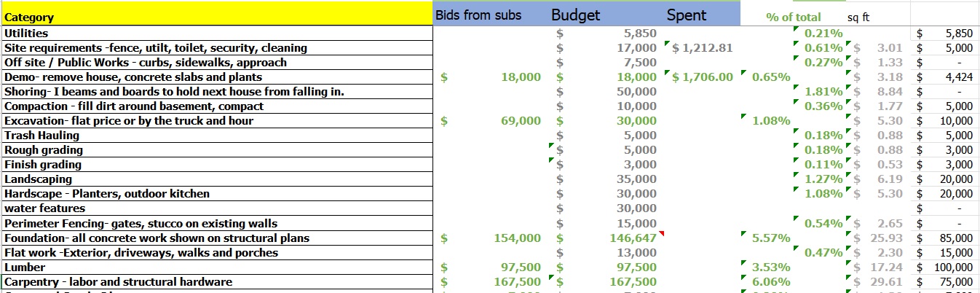Click the $1,212.81 spent cell
Image resolution: width=980 pixels, height=293 pixels.
702,48
